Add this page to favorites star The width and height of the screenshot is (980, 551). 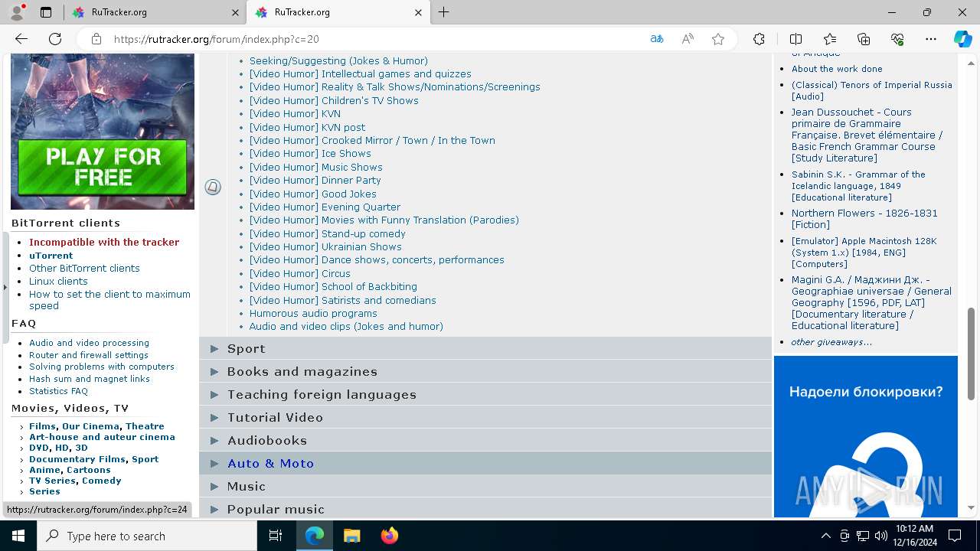coord(718,39)
